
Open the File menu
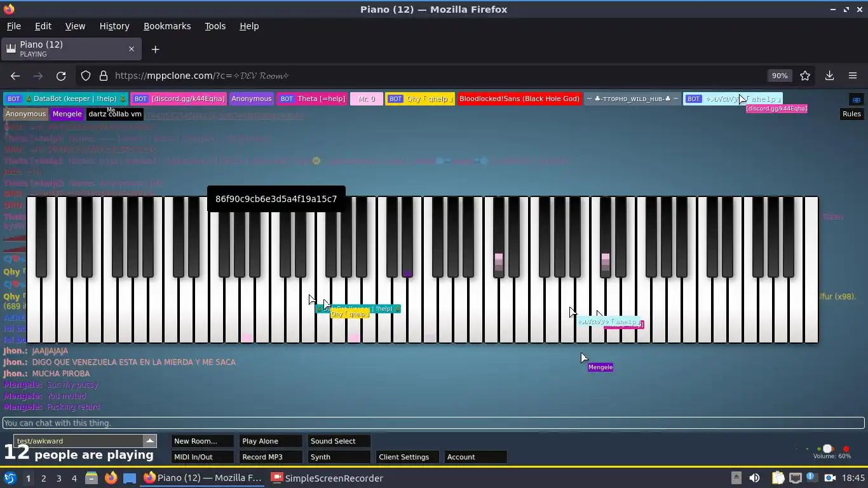(x=14, y=26)
